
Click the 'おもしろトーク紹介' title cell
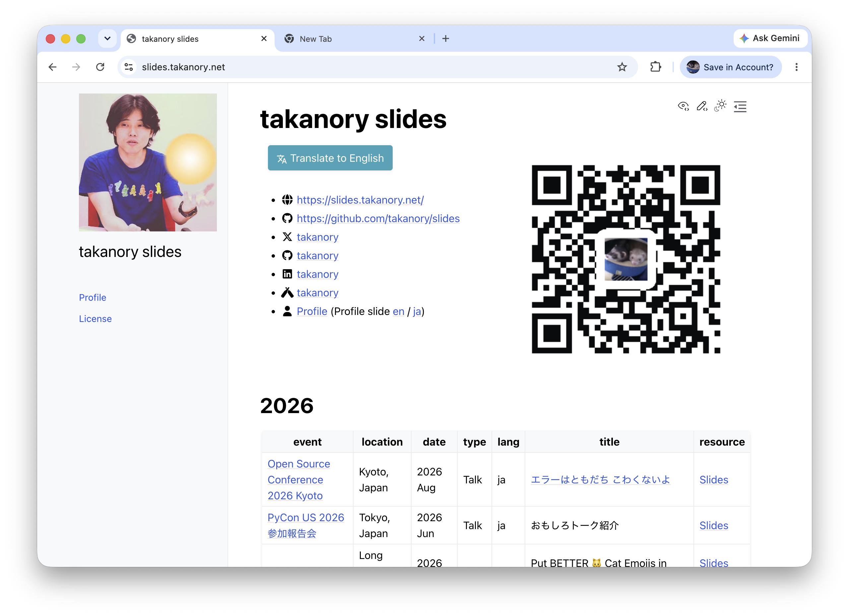pyautogui.click(x=609, y=525)
